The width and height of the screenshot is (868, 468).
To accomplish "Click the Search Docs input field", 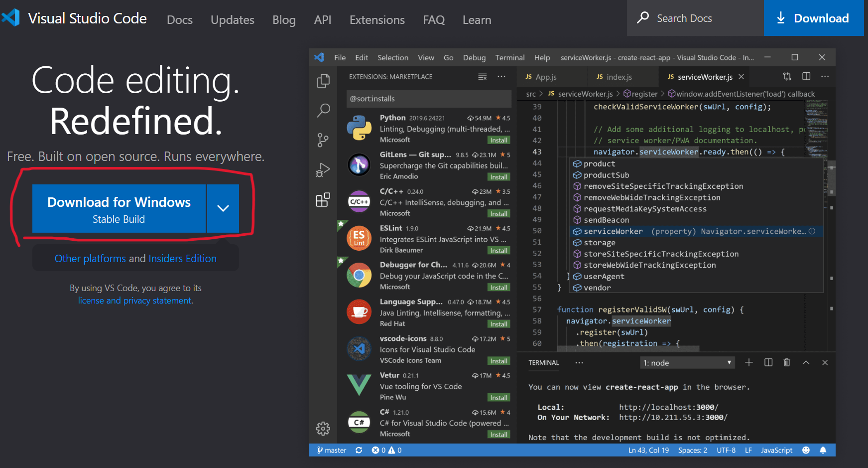I will click(695, 18).
